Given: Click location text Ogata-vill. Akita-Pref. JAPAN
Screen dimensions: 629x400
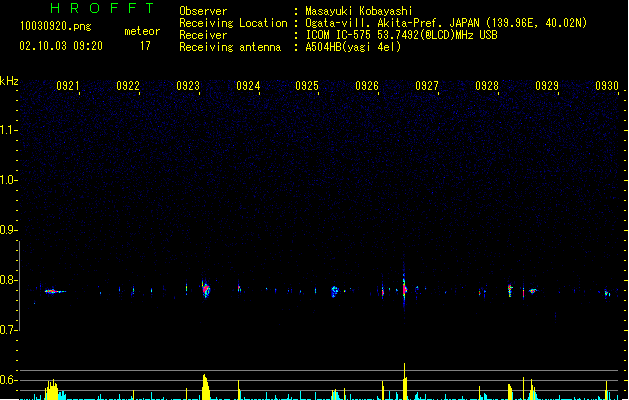Looking at the screenshot, I should coord(392,23).
